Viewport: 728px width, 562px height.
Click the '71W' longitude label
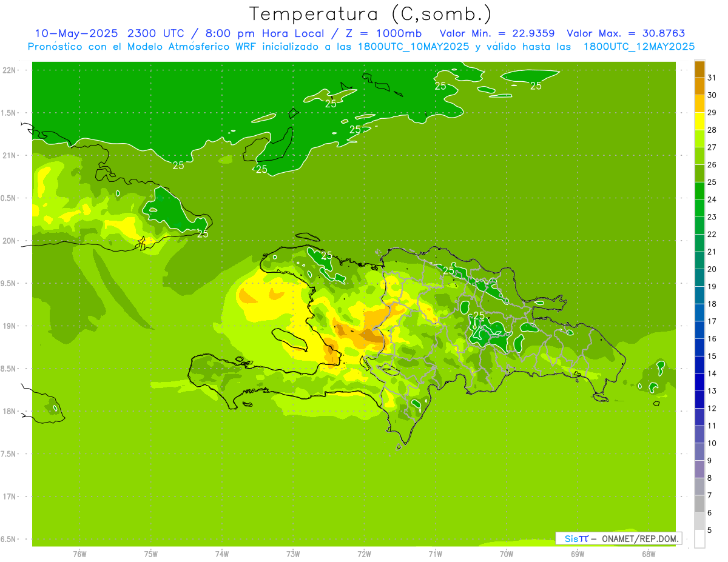tap(435, 554)
